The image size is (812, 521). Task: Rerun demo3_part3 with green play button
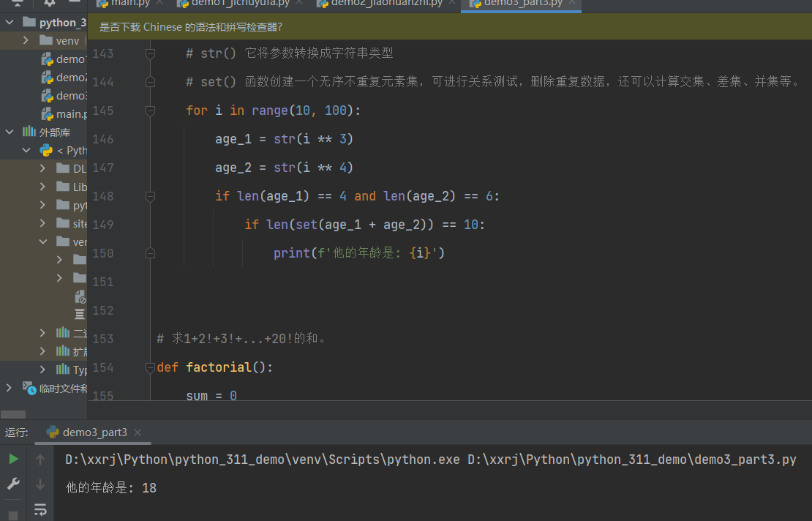point(13,460)
